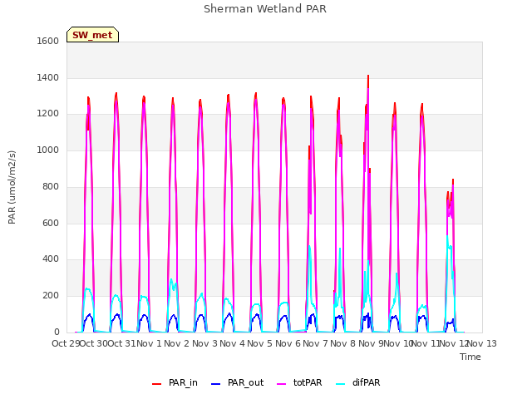Click the x-axis label Time
The height and width of the screenshot is (399, 532).
tap(470, 357)
